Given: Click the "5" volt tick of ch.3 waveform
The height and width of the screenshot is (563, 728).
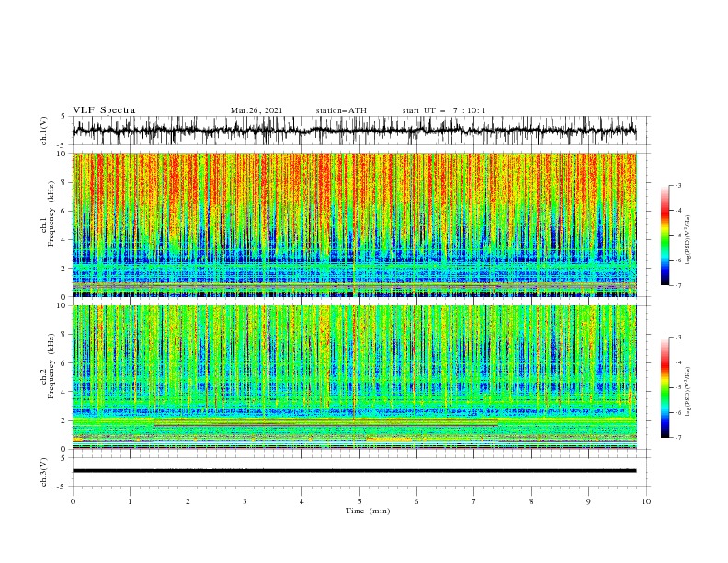Looking at the screenshot, I should pyautogui.click(x=63, y=457).
